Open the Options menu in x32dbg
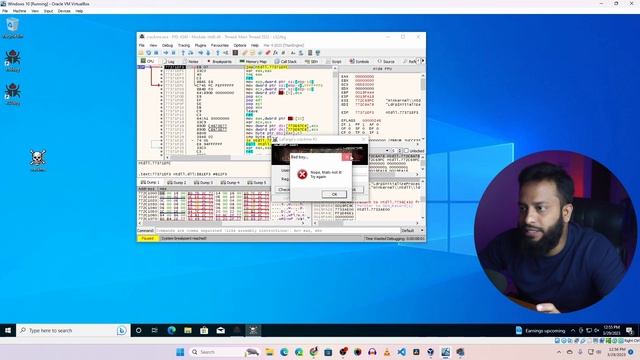This screenshot has width=640, height=360. (x=240, y=45)
